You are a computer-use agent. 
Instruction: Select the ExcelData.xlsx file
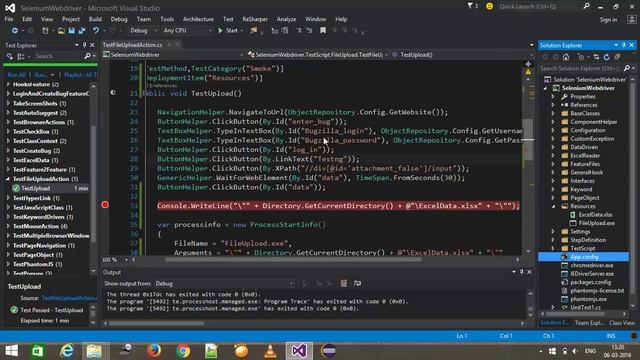595,215
